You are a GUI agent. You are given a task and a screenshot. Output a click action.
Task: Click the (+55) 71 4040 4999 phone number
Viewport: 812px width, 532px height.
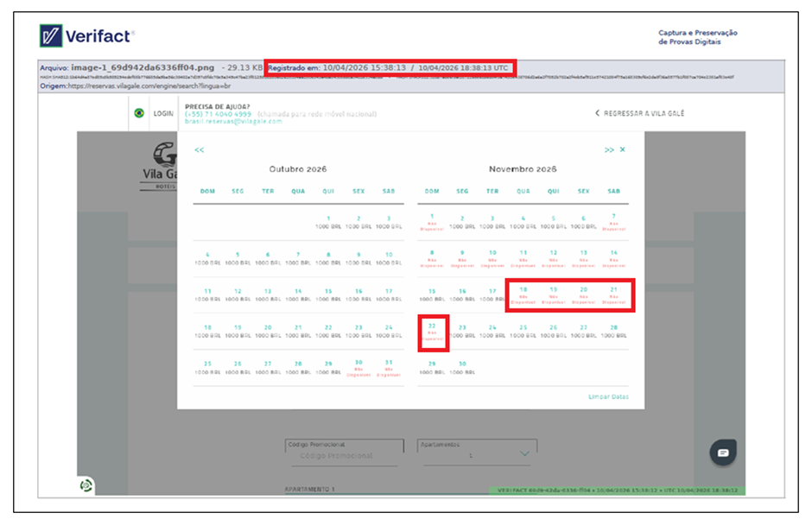[218, 114]
